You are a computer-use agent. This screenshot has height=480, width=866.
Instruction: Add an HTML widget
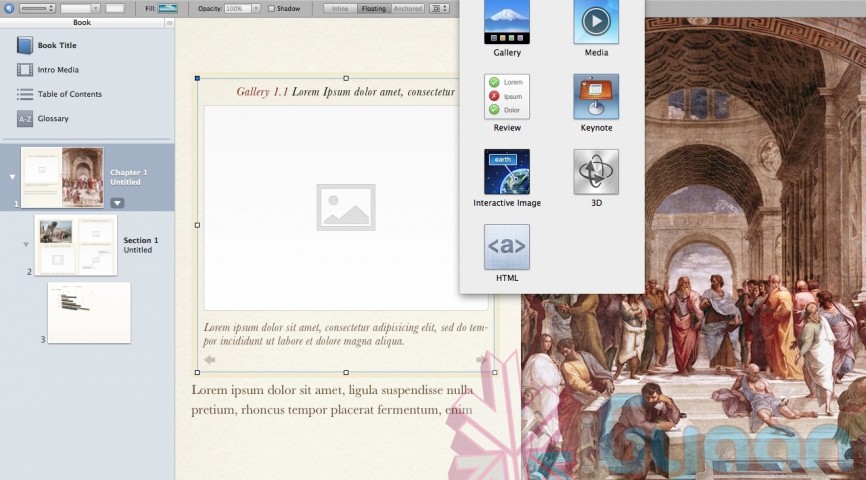click(506, 246)
